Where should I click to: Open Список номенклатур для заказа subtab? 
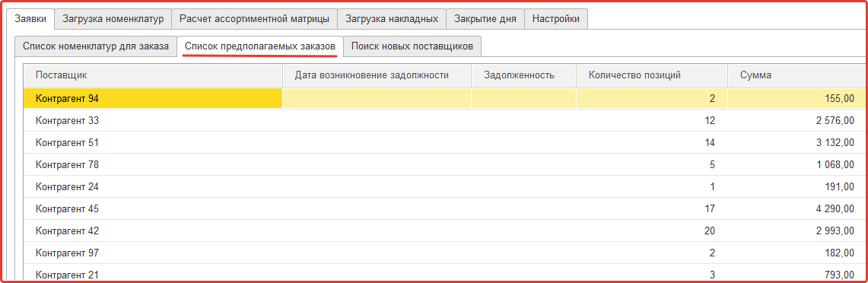click(96, 46)
